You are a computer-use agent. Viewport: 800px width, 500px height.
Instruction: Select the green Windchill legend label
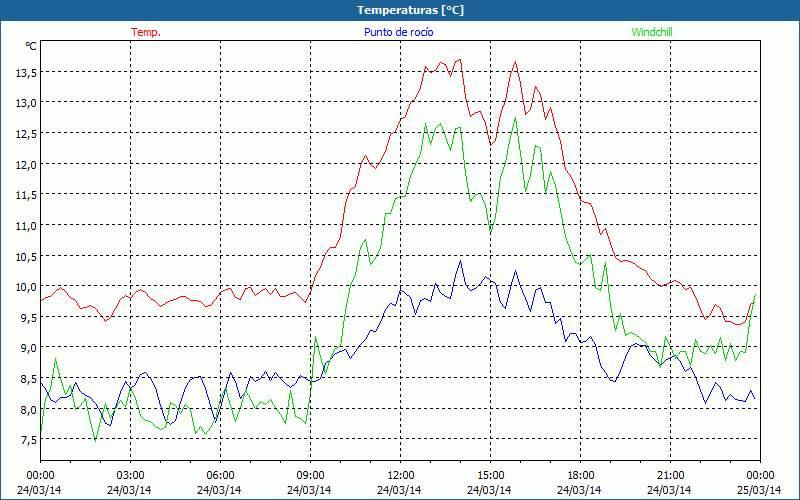click(x=652, y=32)
